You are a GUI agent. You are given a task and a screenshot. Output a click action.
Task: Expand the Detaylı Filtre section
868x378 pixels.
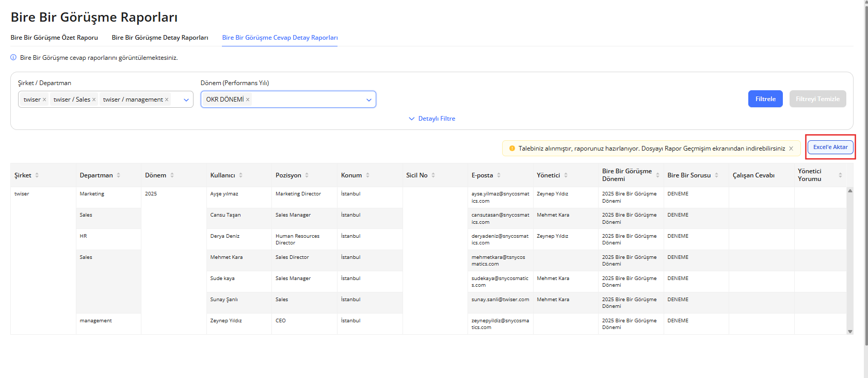tap(432, 119)
